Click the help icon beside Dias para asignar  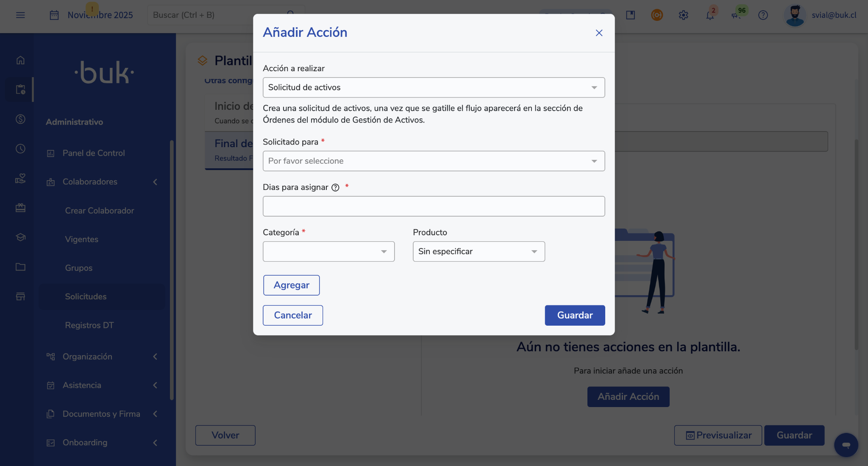click(335, 187)
